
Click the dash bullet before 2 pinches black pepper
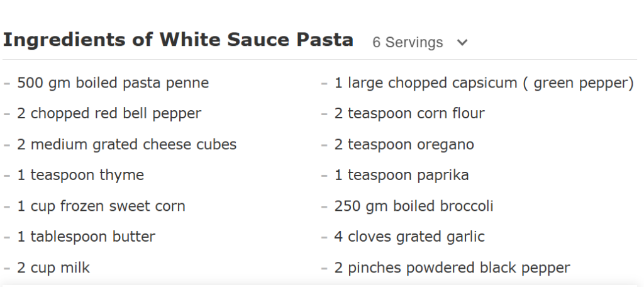(x=325, y=268)
